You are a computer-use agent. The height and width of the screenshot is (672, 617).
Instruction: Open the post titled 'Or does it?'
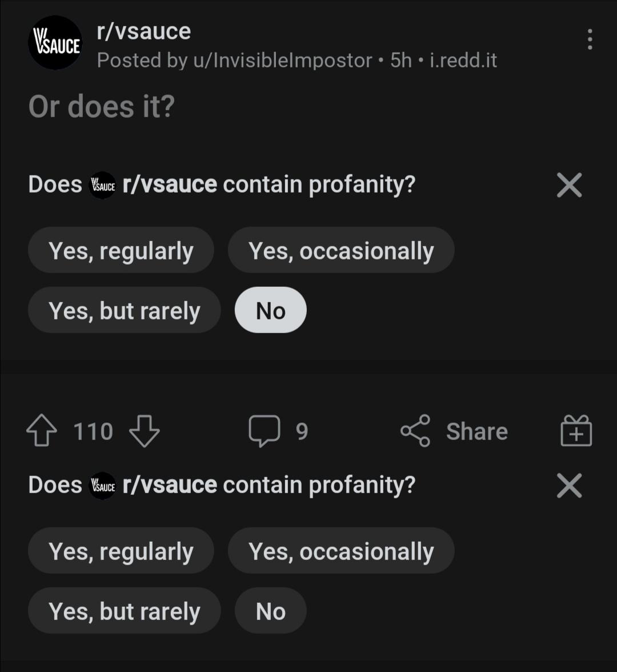pos(101,105)
